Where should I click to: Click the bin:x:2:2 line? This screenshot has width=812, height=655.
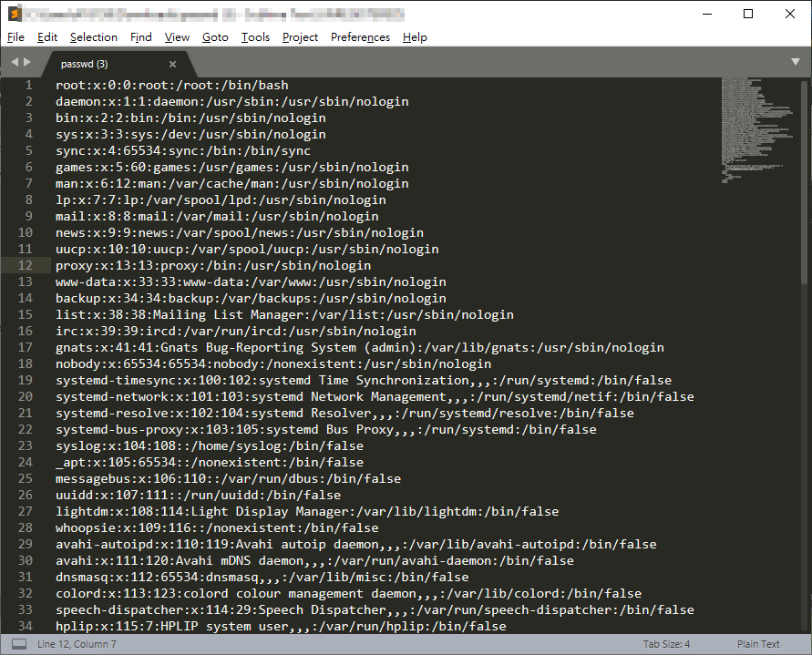coord(190,118)
